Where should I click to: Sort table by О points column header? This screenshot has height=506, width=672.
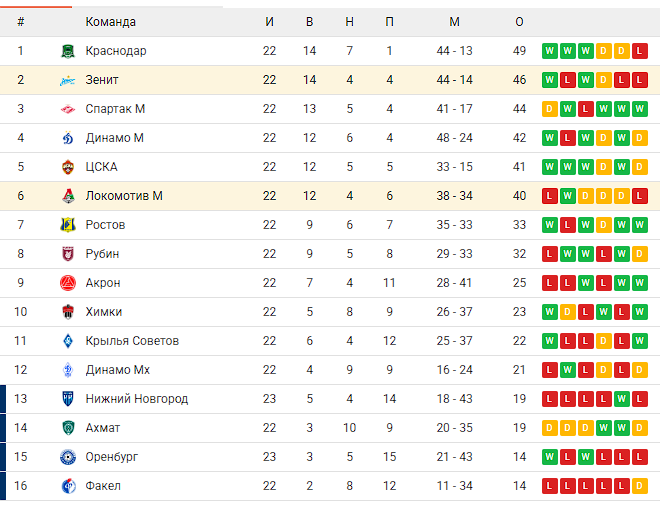pyautogui.click(x=519, y=22)
